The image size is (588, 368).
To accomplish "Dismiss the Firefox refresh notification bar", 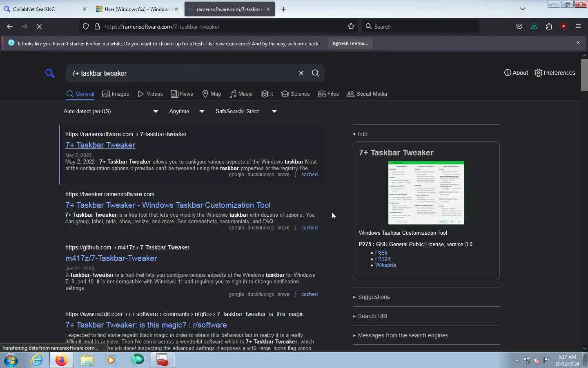I will click(x=578, y=43).
